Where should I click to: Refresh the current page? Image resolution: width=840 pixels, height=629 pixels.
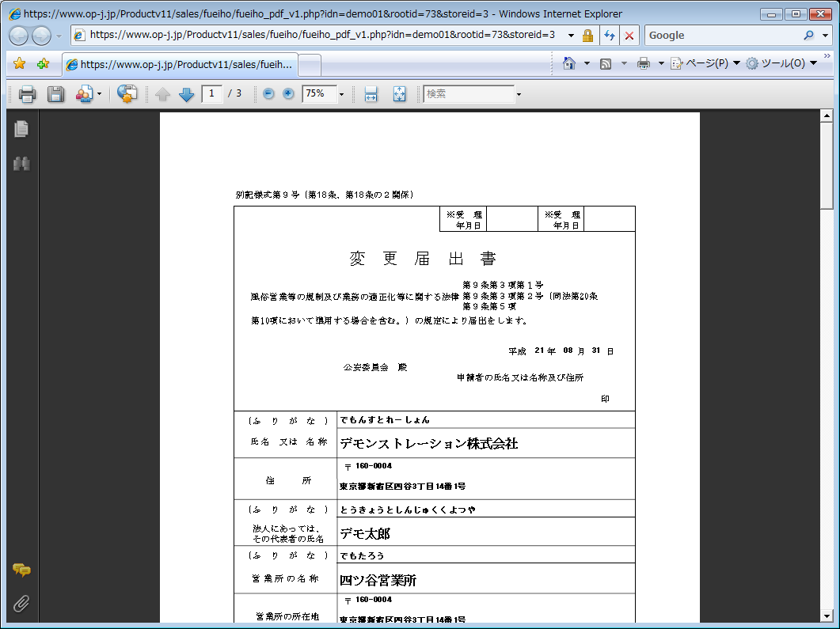[x=609, y=36]
